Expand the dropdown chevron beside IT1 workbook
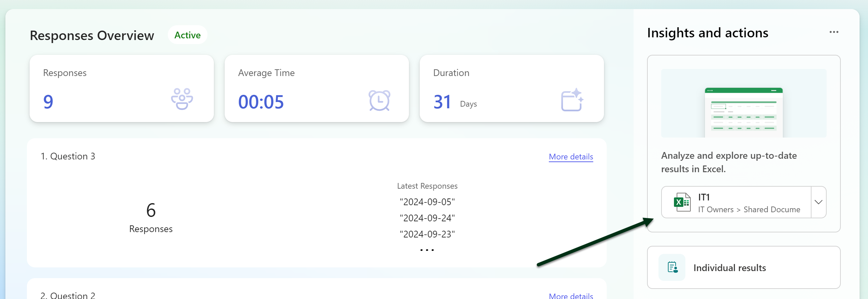The image size is (868, 299). tap(818, 202)
